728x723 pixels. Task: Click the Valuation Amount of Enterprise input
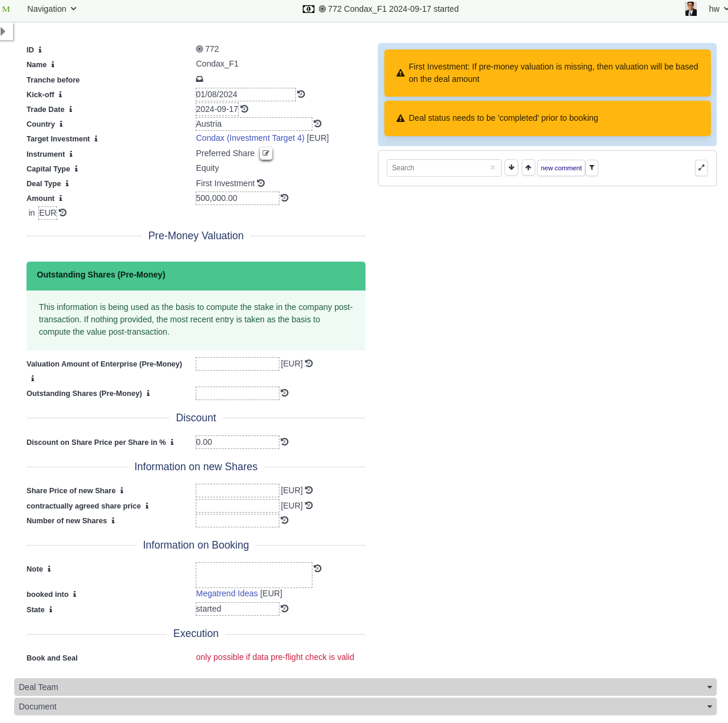coord(237,364)
